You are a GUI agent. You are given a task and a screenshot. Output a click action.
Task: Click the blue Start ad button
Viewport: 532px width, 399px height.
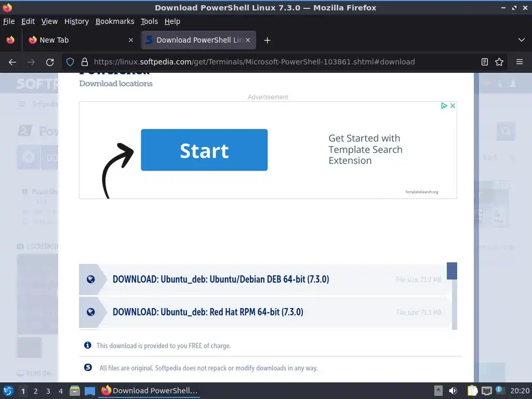coord(204,150)
